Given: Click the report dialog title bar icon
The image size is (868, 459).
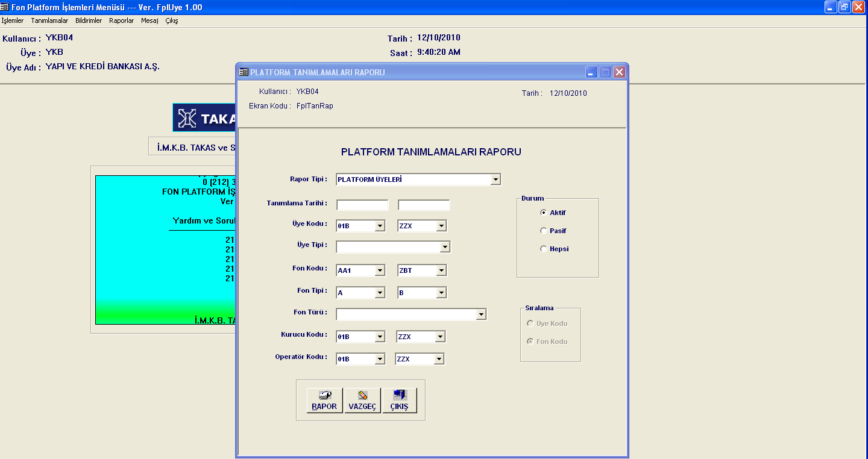Looking at the screenshot, I should (x=244, y=72).
